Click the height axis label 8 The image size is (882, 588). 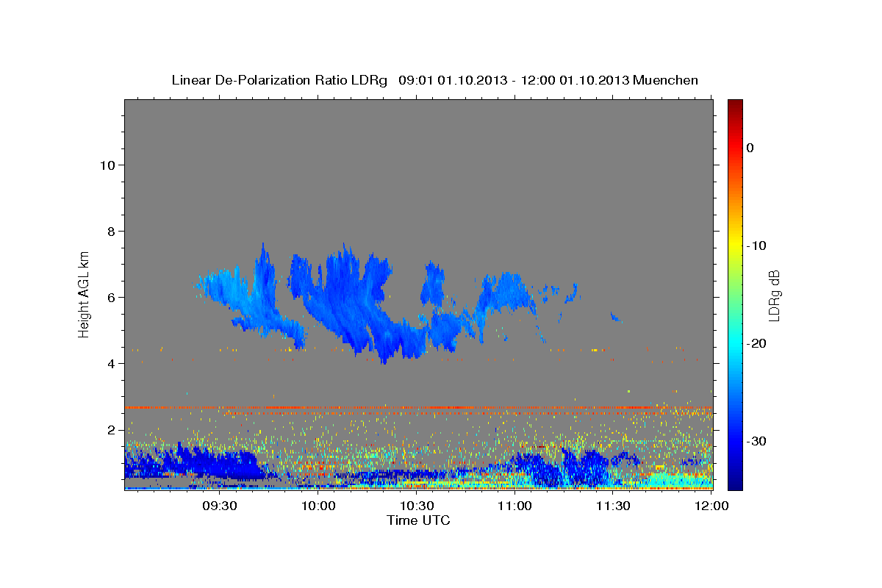pos(112,232)
